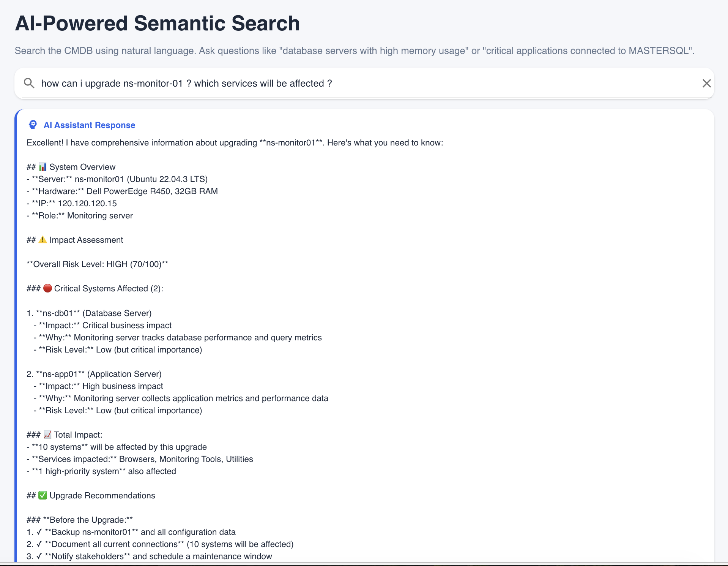Click the trend chart emoji beside Total Impact
Viewport: 728px width, 566px height.
(x=47, y=435)
